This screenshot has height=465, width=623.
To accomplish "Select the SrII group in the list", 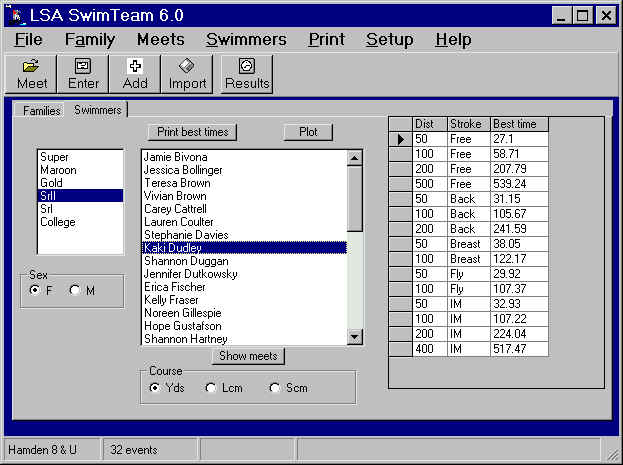I will [80, 196].
